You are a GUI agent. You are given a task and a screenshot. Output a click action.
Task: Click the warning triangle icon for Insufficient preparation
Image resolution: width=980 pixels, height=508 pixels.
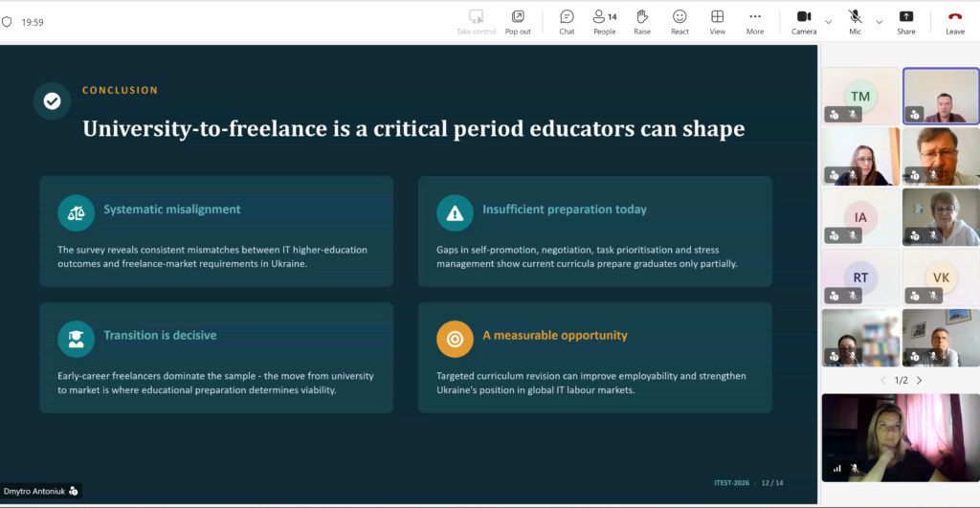[455, 212]
